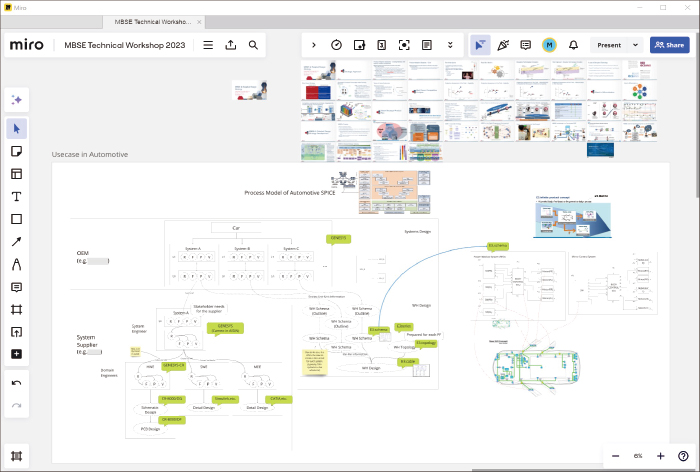Select the connection line arrow tool

coord(17,242)
